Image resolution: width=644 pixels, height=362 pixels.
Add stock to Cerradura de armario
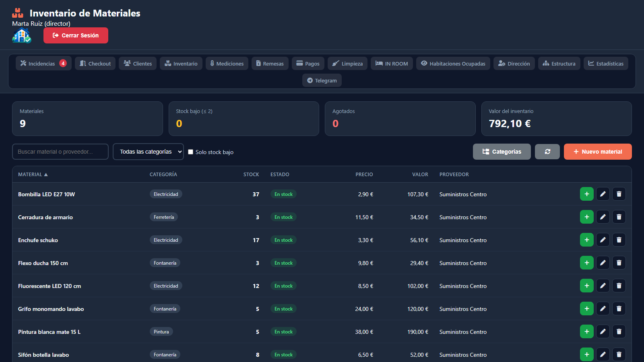click(x=586, y=217)
